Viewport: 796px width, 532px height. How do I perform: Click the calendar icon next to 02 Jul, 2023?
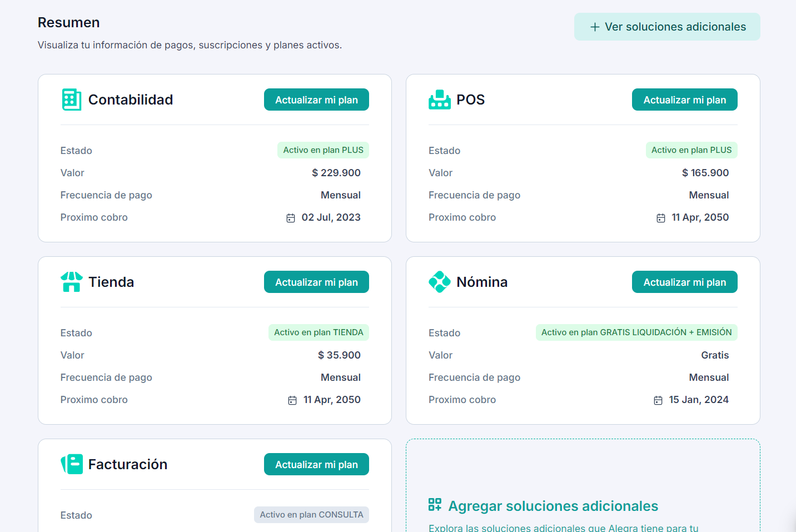pos(291,218)
